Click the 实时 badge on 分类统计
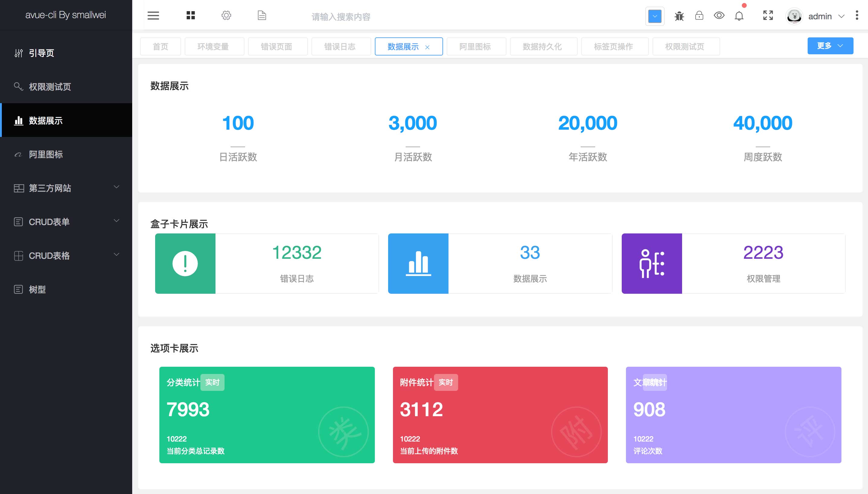 (212, 382)
